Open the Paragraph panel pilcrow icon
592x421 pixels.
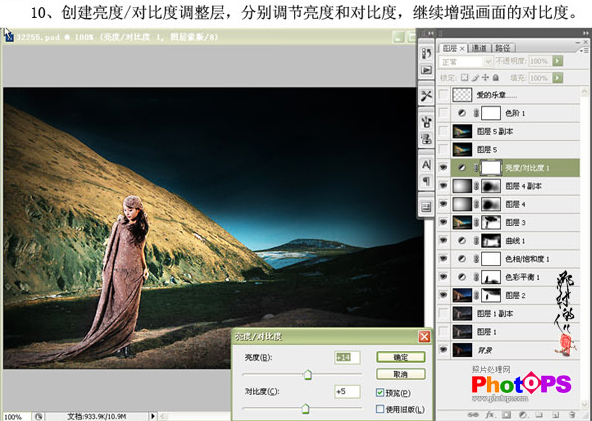426,181
